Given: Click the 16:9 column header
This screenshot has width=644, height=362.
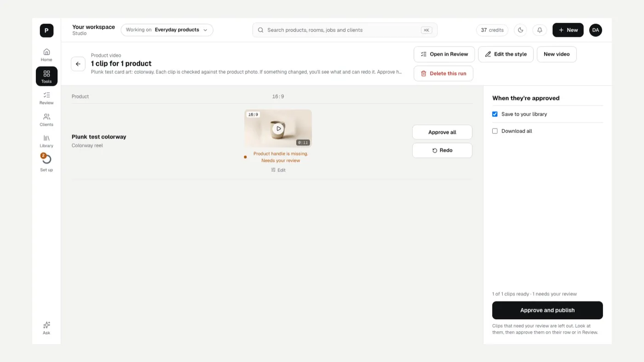Looking at the screenshot, I should tap(278, 97).
